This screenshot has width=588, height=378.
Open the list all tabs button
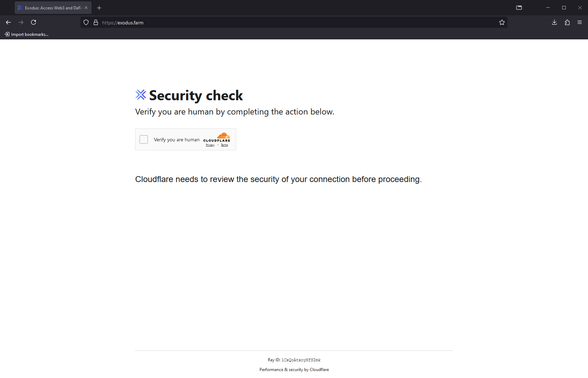tap(519, 8)
